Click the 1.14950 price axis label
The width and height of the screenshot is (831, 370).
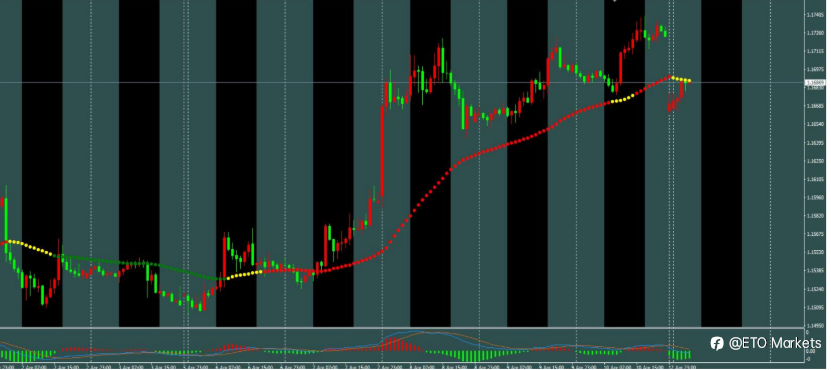tap(815, 326)
